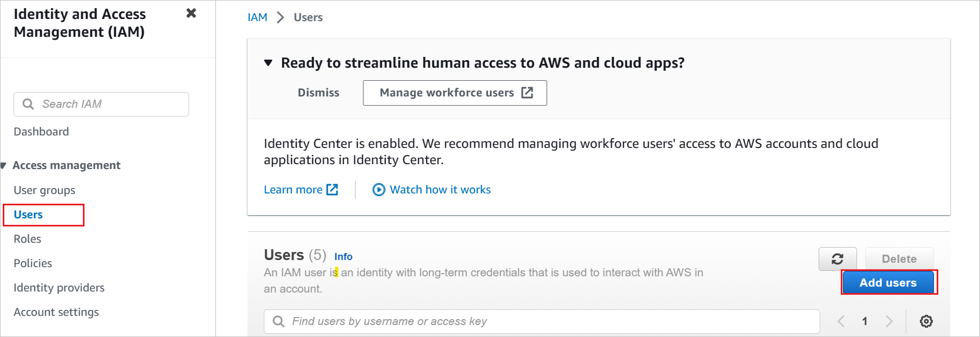Image resolution: width=980 pixels, height=337 pixels.
Task: Open Policies in the sidebar
Action: click(33, 263)
